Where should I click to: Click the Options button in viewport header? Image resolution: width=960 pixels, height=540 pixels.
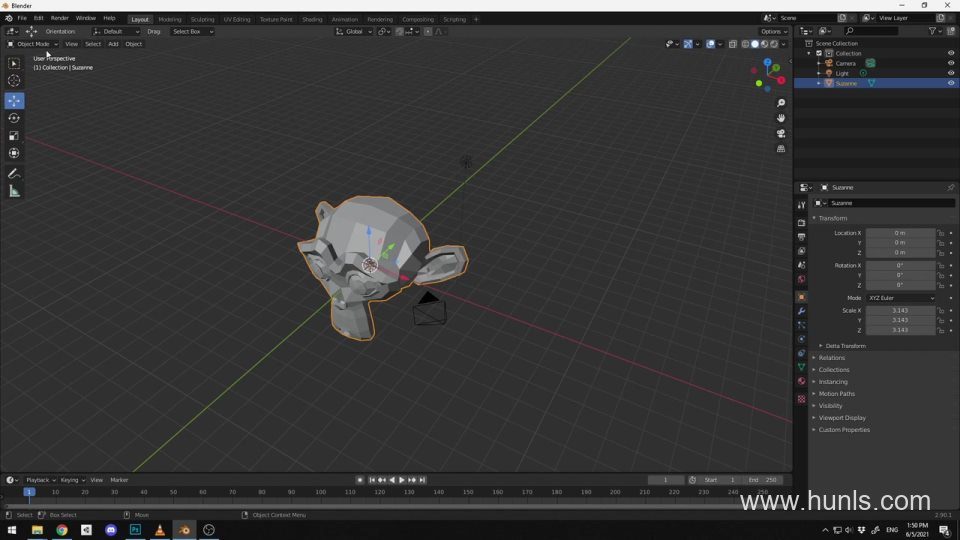point(774,31)
